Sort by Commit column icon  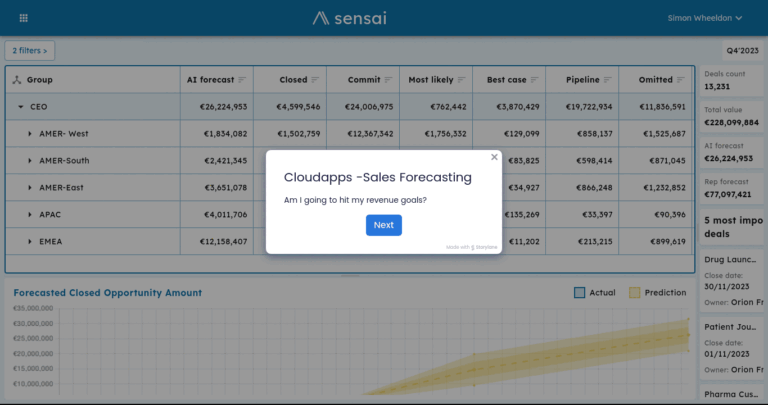pyautogui.click(x=388, y=80)
